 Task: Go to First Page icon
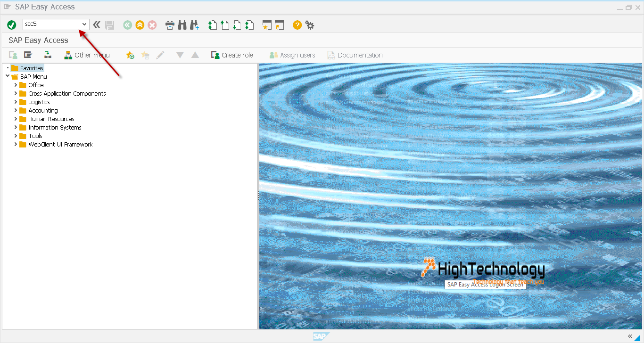213,25
